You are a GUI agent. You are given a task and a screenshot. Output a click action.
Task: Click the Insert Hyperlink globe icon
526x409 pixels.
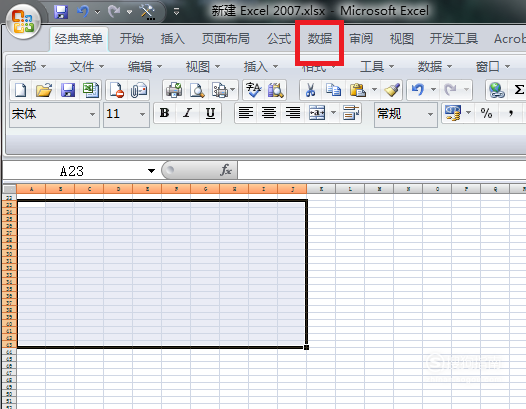[497, 90]
